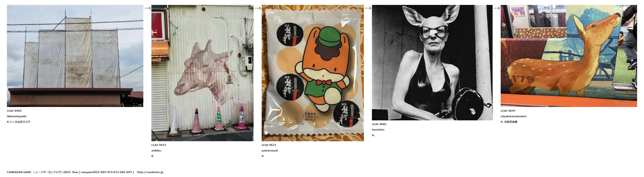Click the arrow leading to the deer train image
This screenshot has height=177, width=644.
point(497,8)
